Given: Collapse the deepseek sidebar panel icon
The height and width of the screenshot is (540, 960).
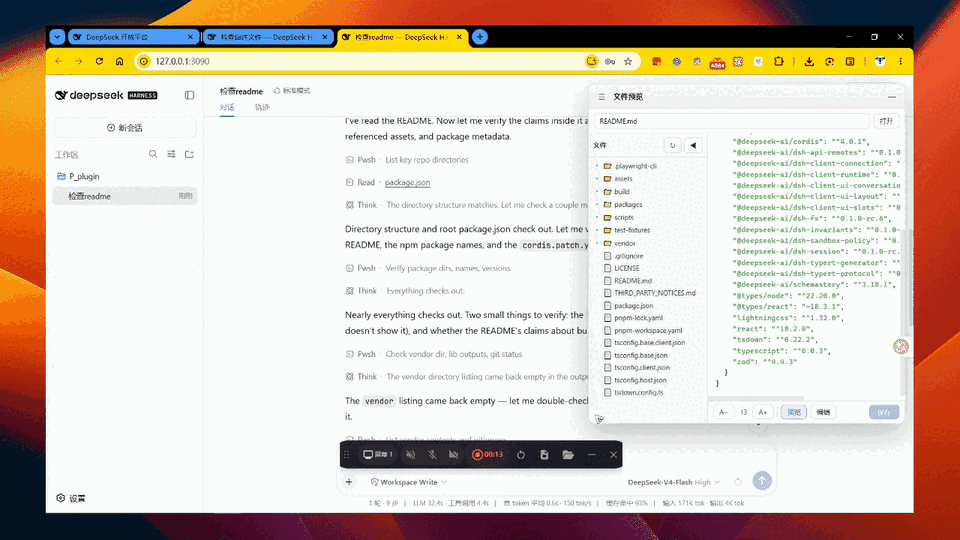Looking at the screenshot, I should [189, 95].
